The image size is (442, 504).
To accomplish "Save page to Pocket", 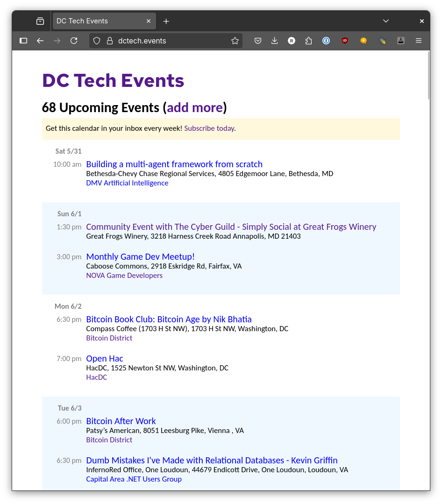I will [x=258, y=41].
